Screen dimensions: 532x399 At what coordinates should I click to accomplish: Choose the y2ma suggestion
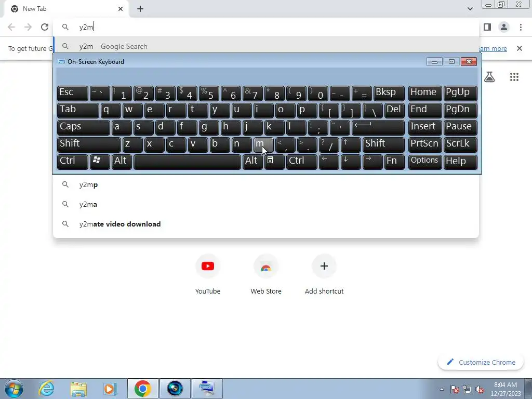[x=266, y=204]
